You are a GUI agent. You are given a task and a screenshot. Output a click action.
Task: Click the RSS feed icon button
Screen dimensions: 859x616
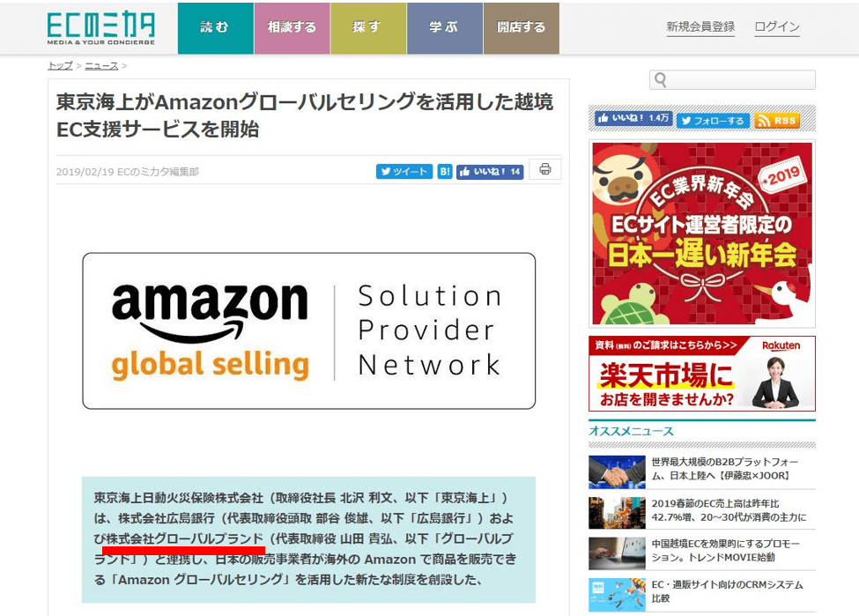(777, 121)
